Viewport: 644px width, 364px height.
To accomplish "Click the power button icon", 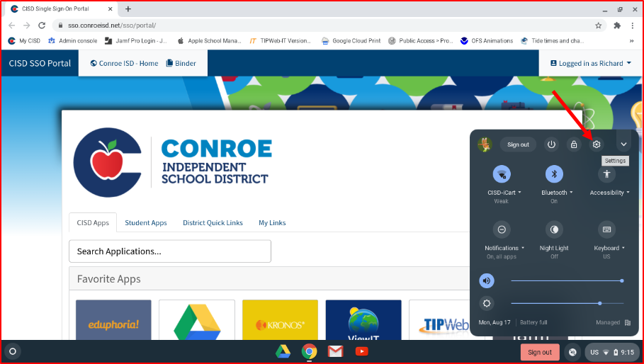I will [552, 144].
